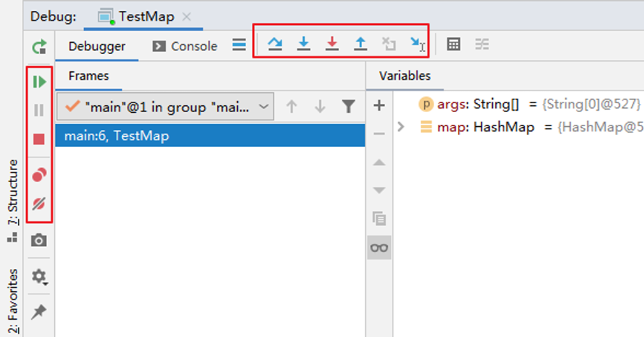Click the red Force Step Into icon
Image resolution: width=644 pixels, height=337 pixels.
coord(332,44)
